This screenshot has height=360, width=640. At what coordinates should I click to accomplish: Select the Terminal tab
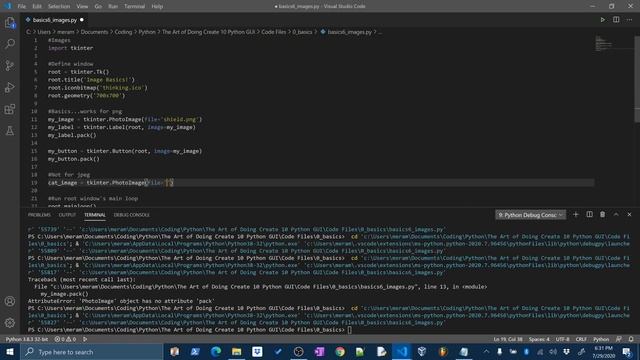[95, 215]
